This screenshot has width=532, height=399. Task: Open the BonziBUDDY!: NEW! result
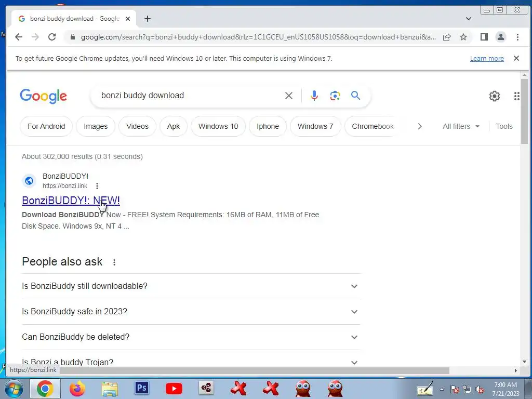[x=71, y=200]
